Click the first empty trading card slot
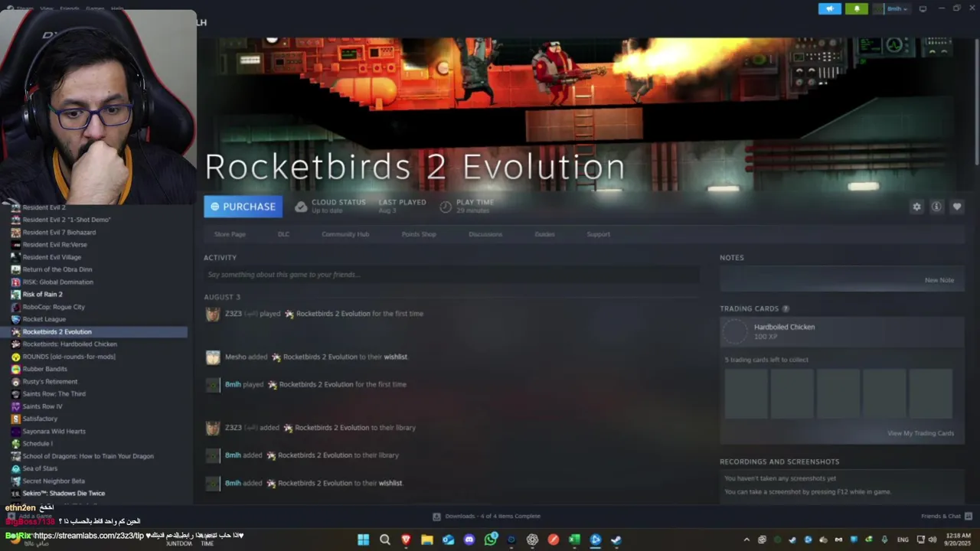The height and width of the screenshot is (551, 980). (746, 393)
